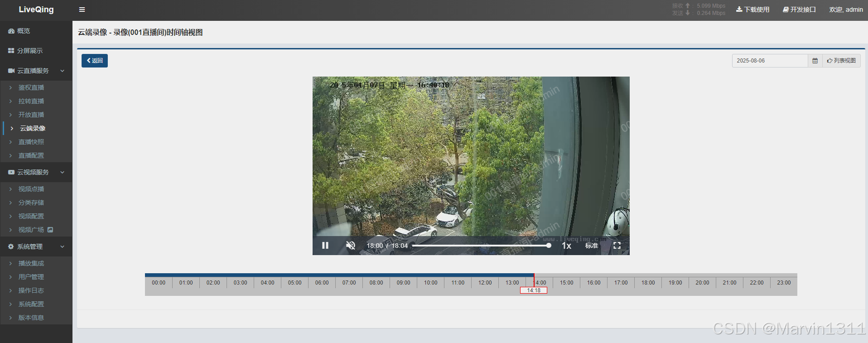This screenshot has width=868, height=343.
Task: Click the 返回 back button
Action: [x=95, y=61]
